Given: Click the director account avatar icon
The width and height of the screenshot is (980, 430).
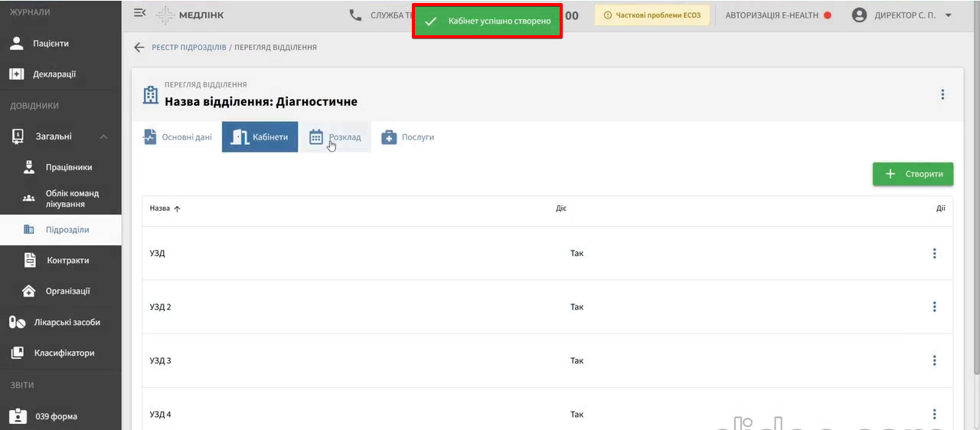Looking at the screenshot, I should pyautogui.click(x=860, y=15).
